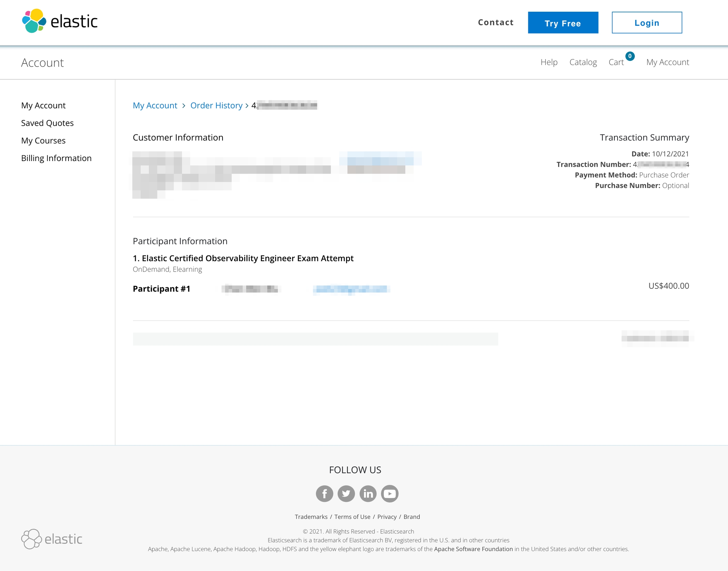Open the Facebook social icon
This screenshot has width=728, height=571.
[x=325, y=493]
